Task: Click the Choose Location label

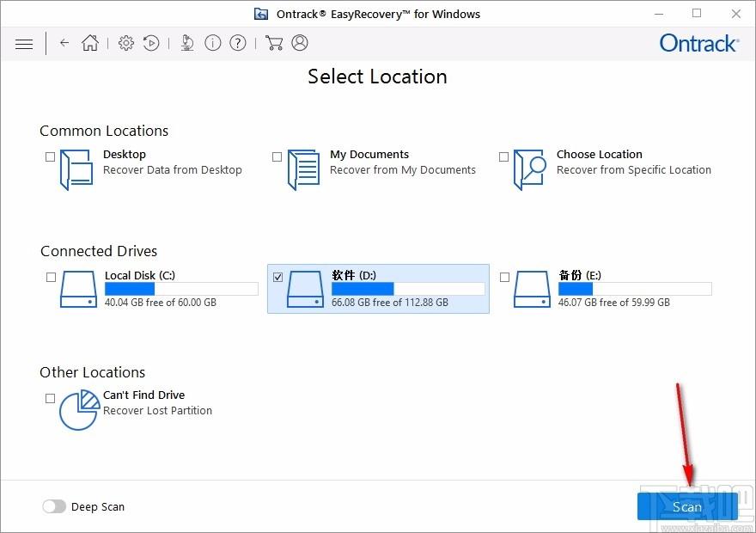Action: [x=600, y=155]
